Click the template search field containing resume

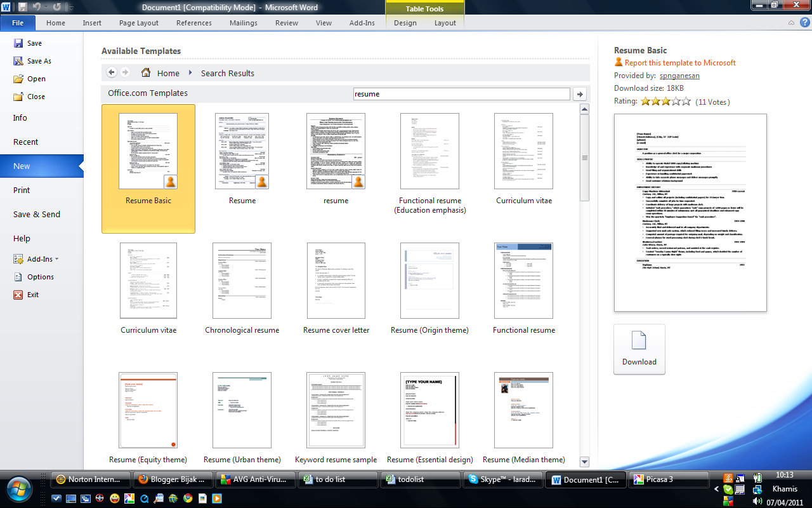[461, 94]
